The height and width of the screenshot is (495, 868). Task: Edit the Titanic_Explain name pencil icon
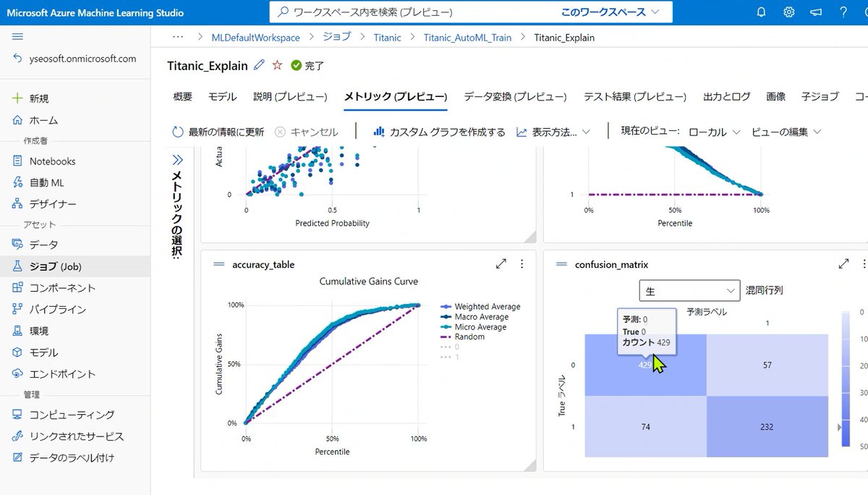click(260, 65)
